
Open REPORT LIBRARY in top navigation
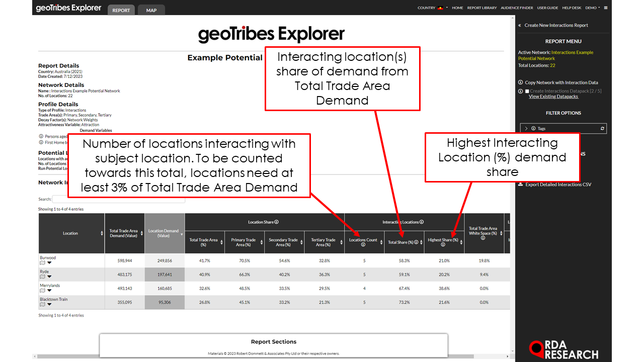482,8
